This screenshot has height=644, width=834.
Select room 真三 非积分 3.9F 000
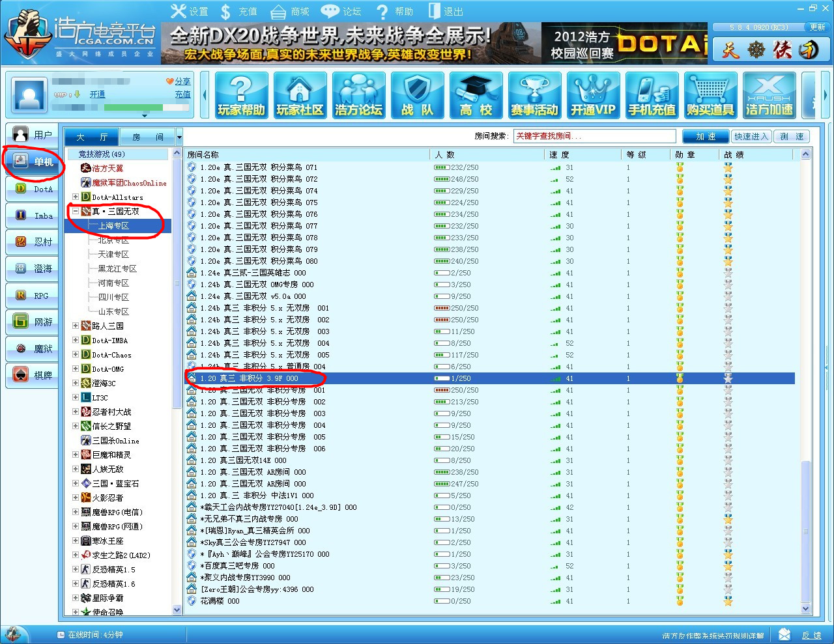[x=489, y=378]
